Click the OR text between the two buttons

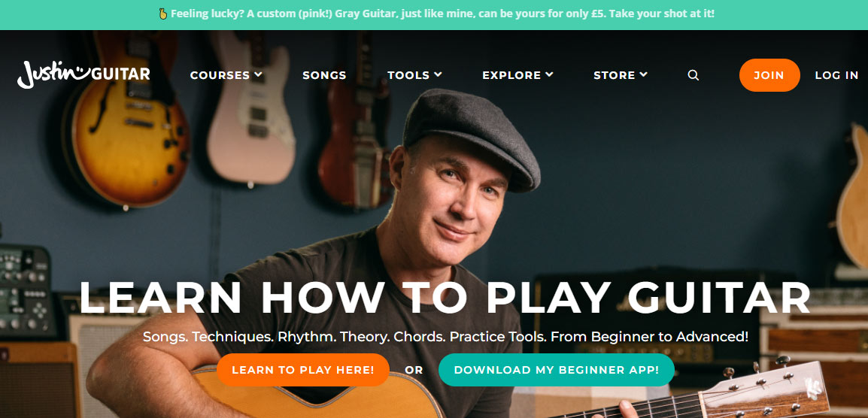[414, 370]
